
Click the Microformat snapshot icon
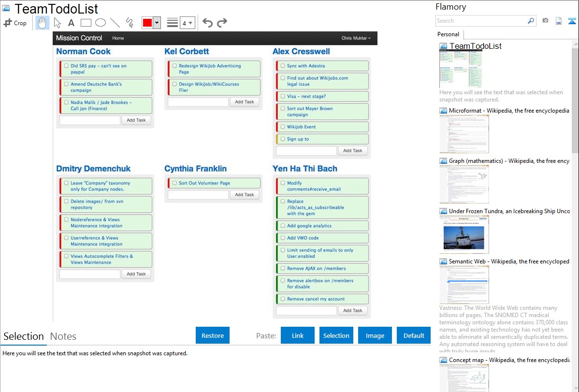[443, 111]
